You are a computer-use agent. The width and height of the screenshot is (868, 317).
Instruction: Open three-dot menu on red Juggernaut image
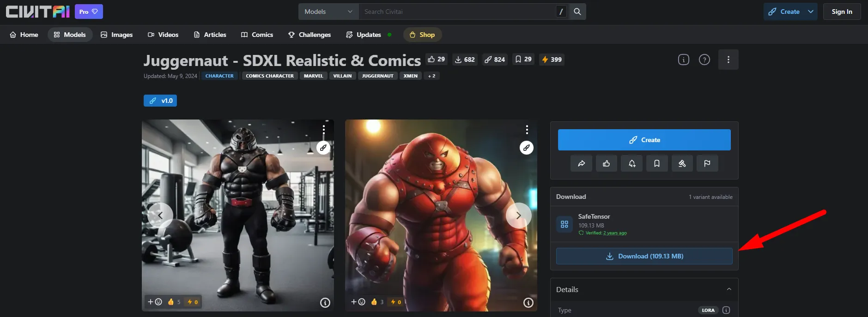[527, 129]
